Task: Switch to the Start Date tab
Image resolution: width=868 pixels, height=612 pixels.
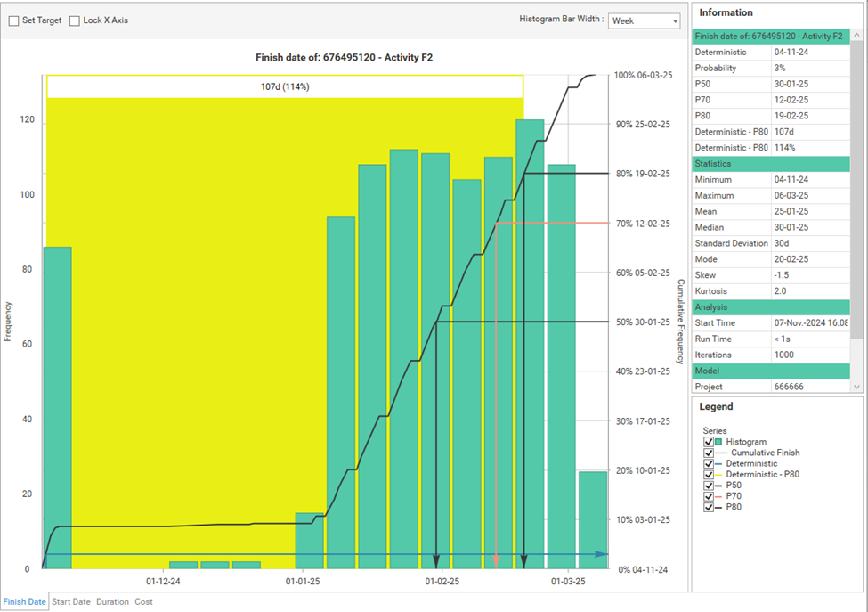Action: click(71, 602)
